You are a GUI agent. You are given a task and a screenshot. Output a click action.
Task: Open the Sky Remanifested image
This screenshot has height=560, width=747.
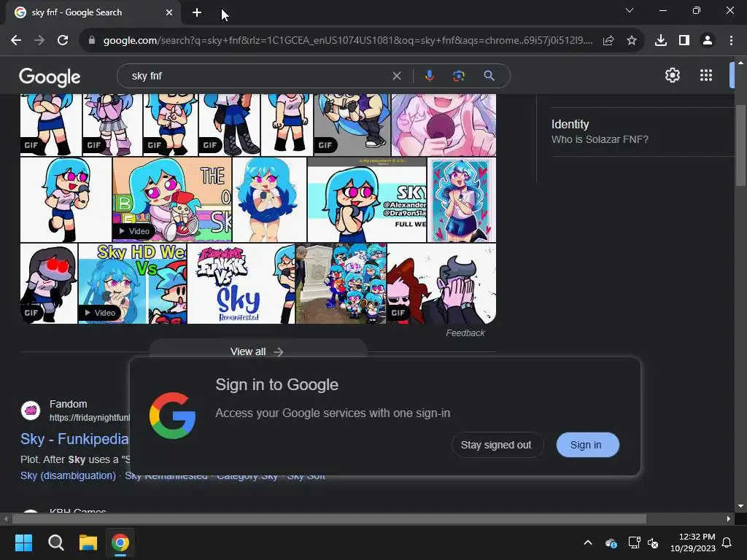coord(241,284)
